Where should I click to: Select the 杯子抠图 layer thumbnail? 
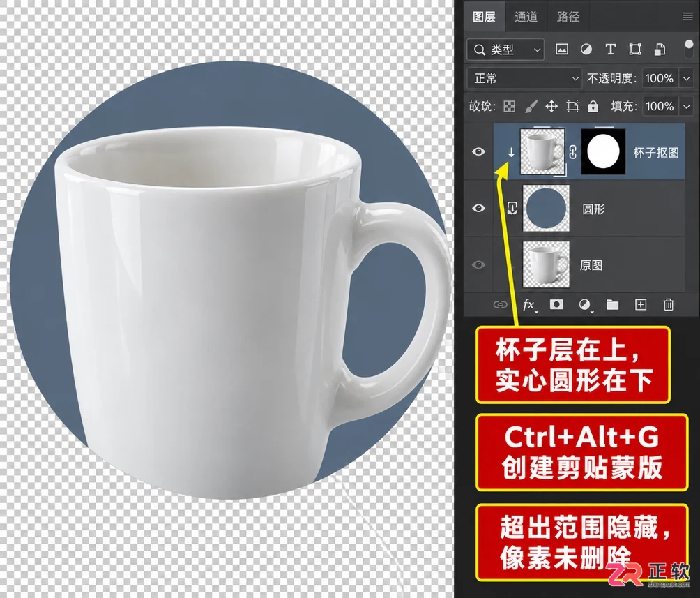point(542,151)
